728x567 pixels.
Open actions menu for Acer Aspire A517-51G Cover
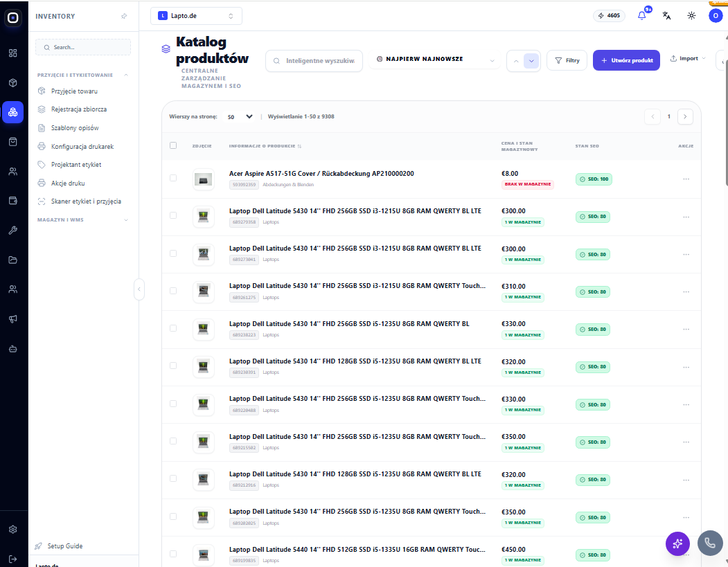tap(686, 179)
